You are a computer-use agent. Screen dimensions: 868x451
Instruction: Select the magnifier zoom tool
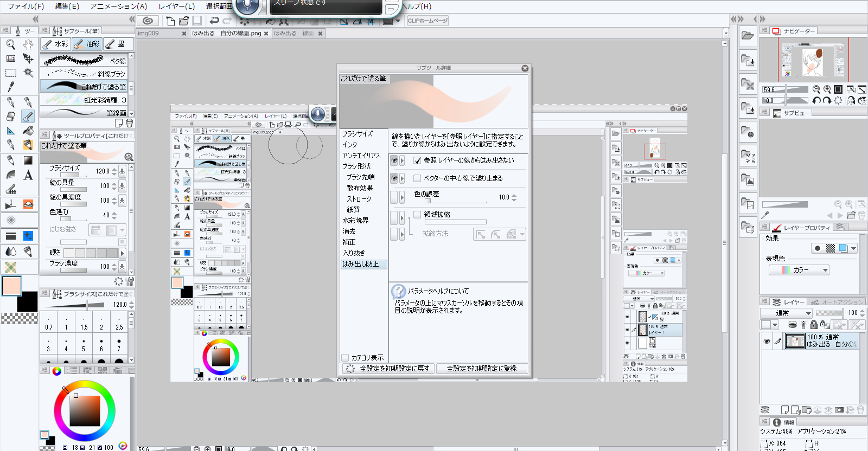pyautogui.click(x=11, y=44)
